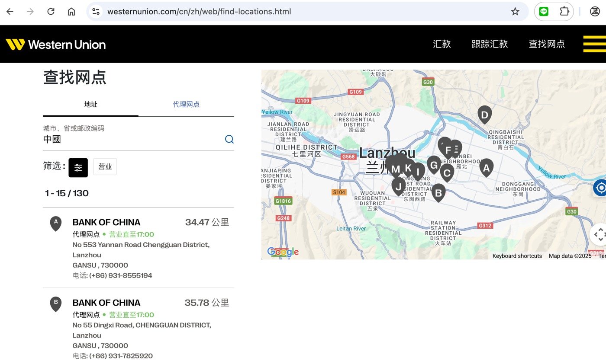The width and height of the screenshot is (606, 364).
Task: Click phone number (+86) 931-7825920
Action: [x=121, y=356]
